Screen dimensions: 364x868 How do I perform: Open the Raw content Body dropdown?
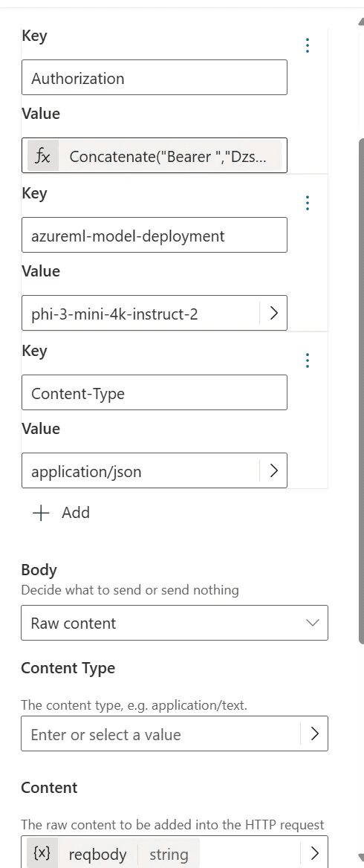[175, 623]
